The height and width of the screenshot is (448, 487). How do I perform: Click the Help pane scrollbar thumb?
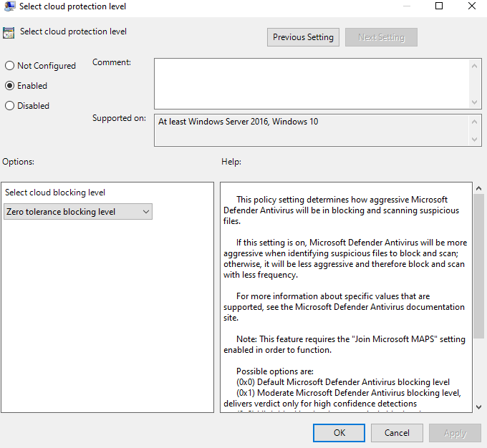[x=478, y=266]
